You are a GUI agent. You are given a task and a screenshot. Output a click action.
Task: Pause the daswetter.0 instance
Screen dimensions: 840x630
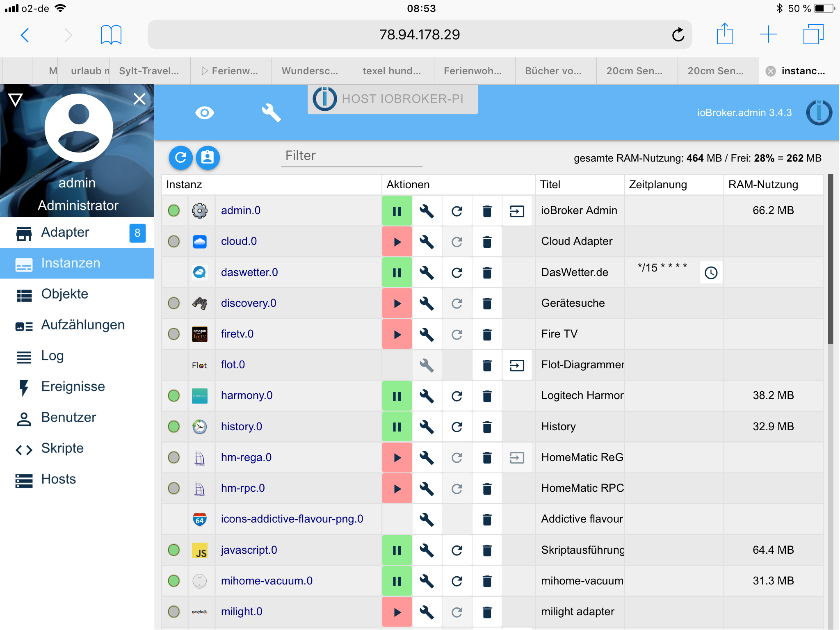pos(397,273)
